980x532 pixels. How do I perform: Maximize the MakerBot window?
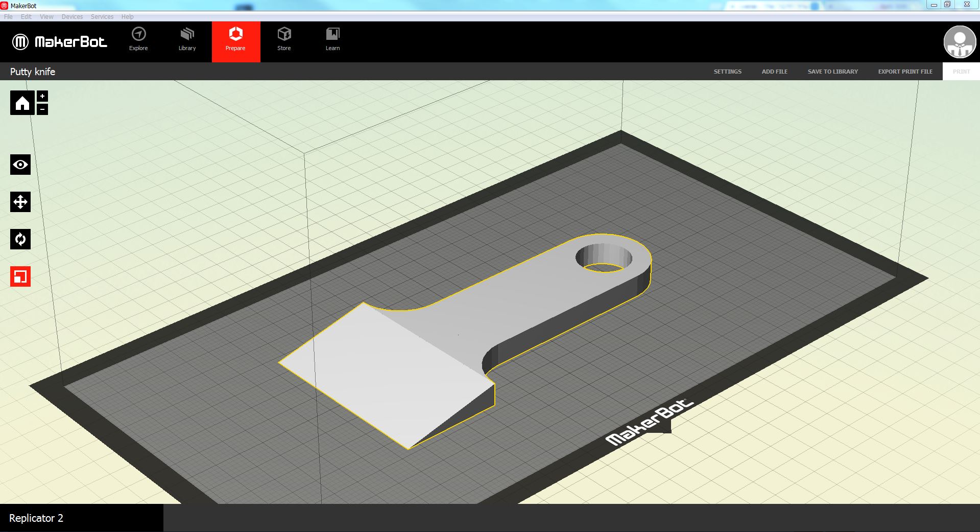tap(947, 5)
